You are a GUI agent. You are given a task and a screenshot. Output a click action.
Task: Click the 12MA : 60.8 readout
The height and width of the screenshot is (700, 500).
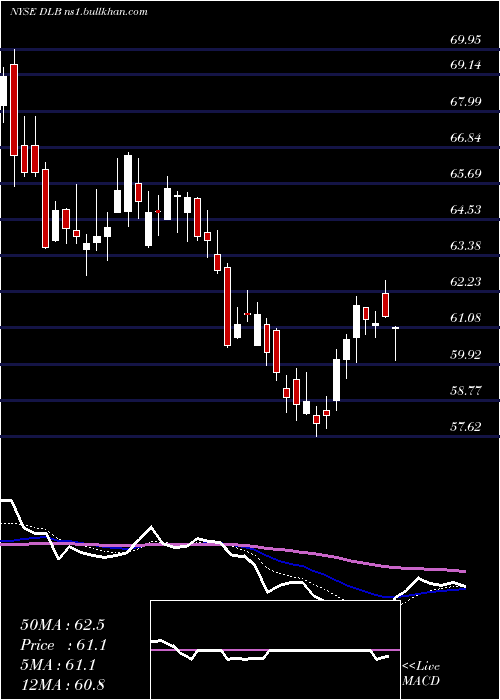click(62, 685)
